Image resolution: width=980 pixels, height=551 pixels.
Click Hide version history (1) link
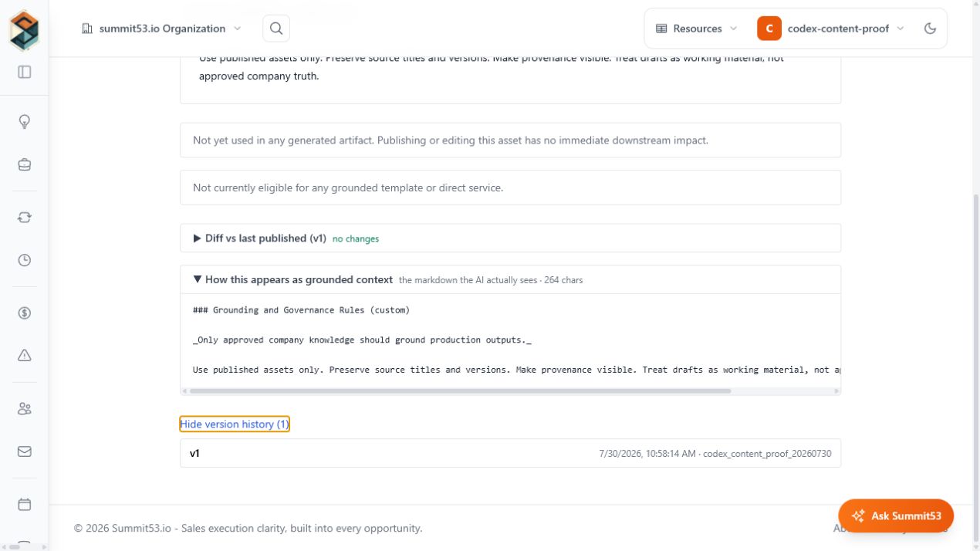(235, 424)
